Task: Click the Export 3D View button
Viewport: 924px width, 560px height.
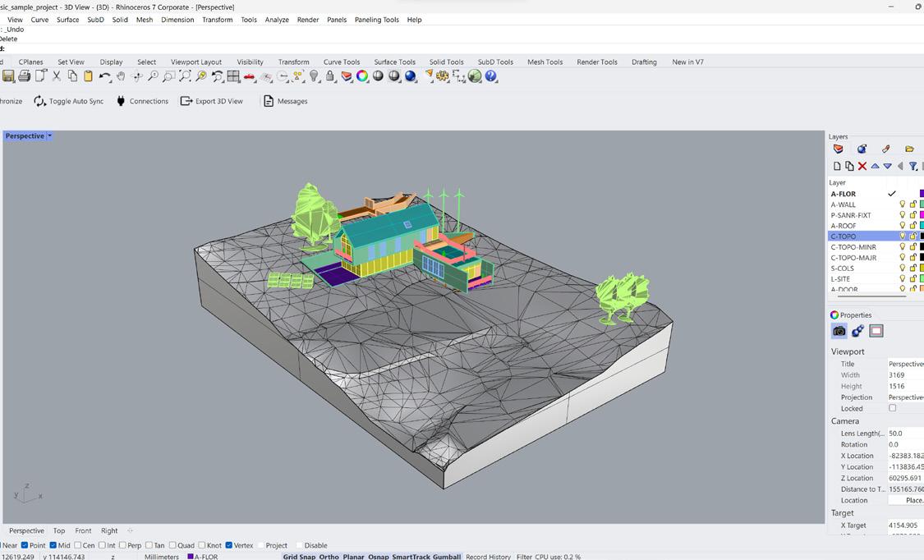Action: coord(212,101)
